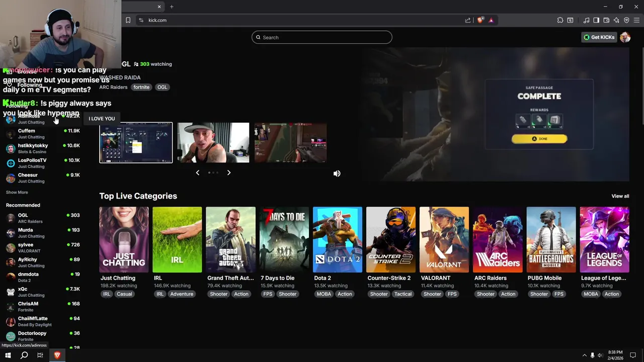
Task: Expand followed channels with Show More
Action: point(17,192)
